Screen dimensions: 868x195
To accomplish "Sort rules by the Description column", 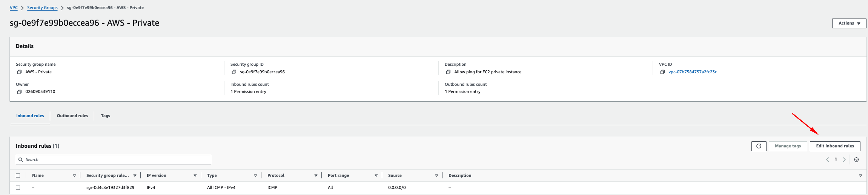I will 860,176.
